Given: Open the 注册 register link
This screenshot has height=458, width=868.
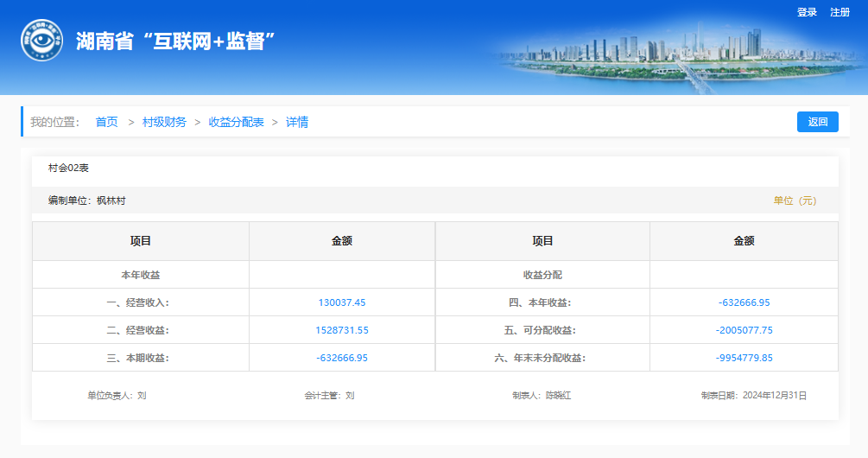Looking at the screenshot, I should point(839,12).
